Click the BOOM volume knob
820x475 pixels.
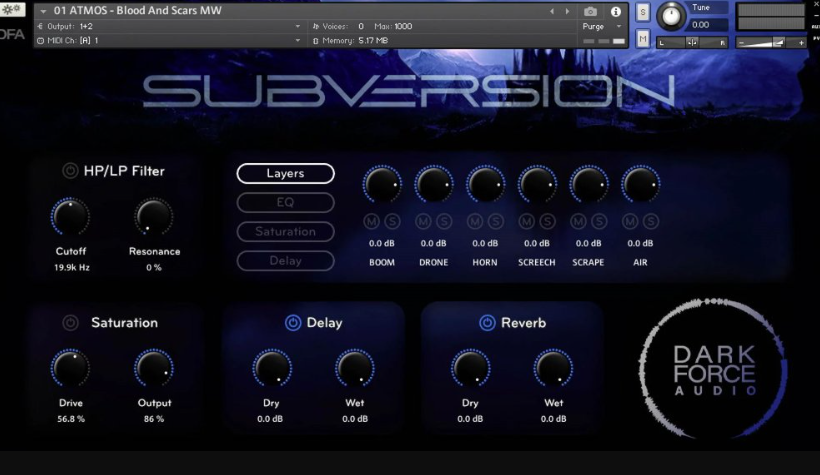point(382,185)
